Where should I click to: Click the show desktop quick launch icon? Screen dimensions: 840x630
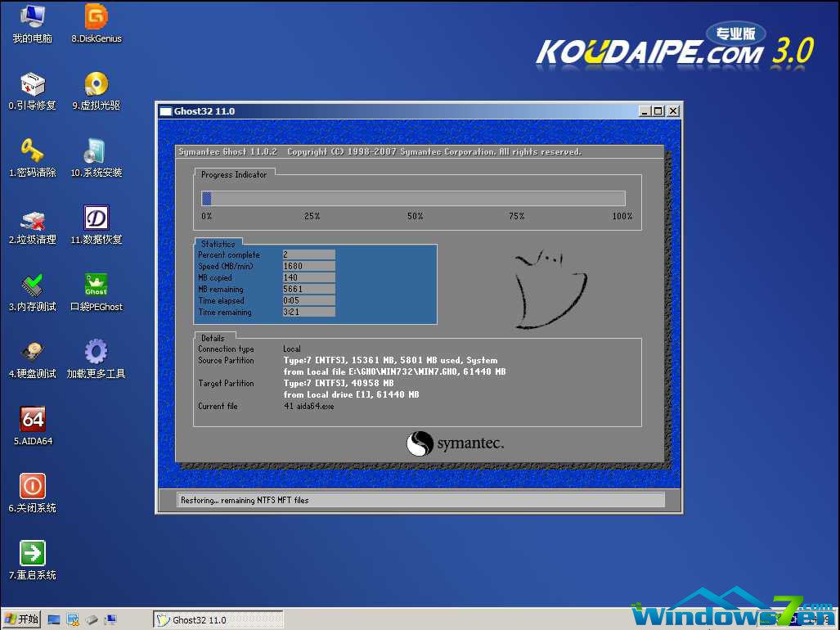54,620
